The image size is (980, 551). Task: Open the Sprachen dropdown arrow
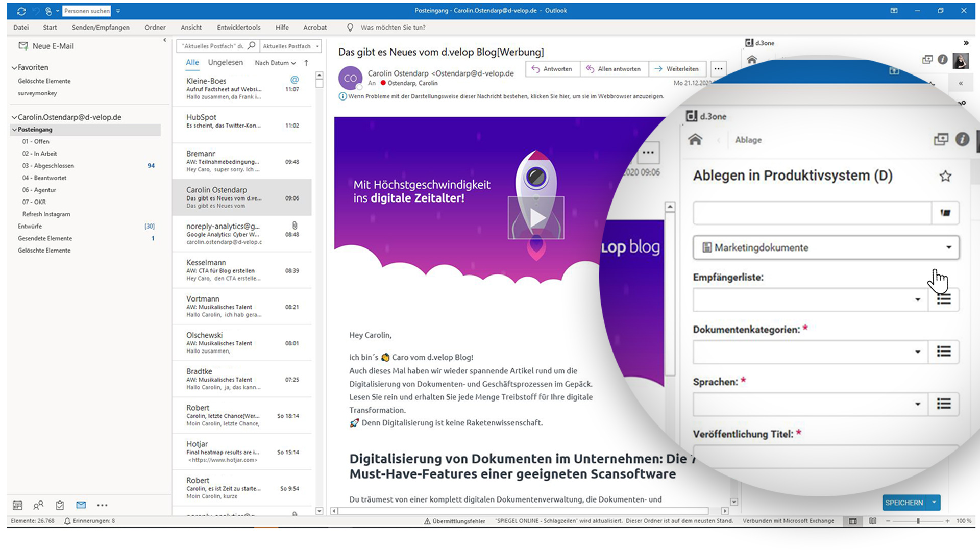tap(917, 404)
